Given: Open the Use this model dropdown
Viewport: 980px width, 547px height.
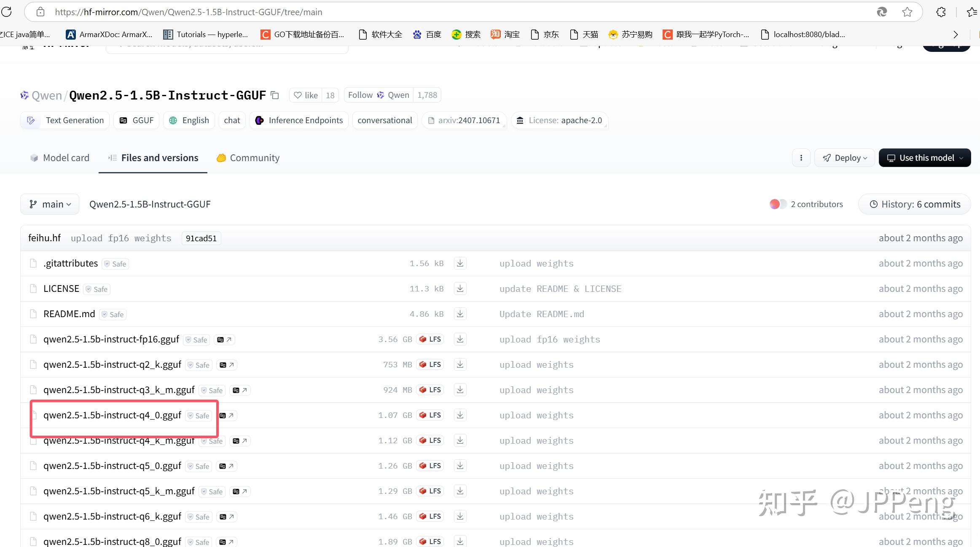Looking at the screenshot, I should click(925, 158).
